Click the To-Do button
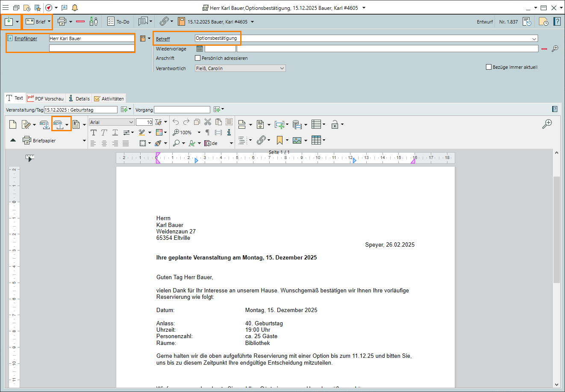Screen dimensions: 565x392 pyautogui.click(x=118, y=21)
